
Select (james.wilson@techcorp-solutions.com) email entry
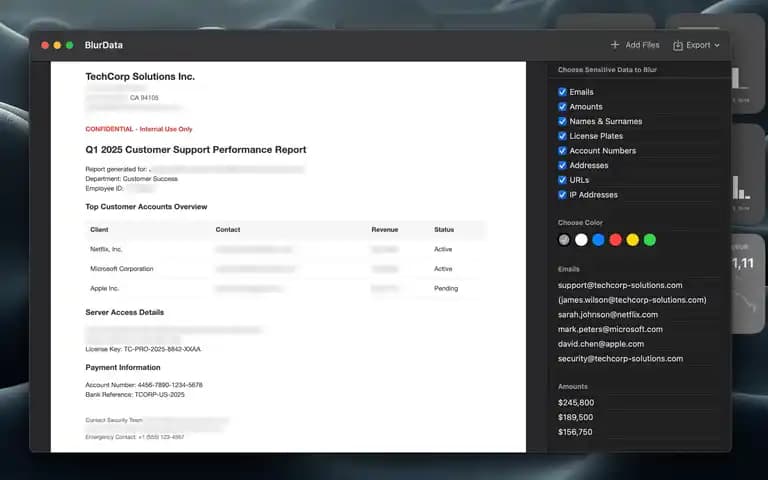(x=632, y=300)
